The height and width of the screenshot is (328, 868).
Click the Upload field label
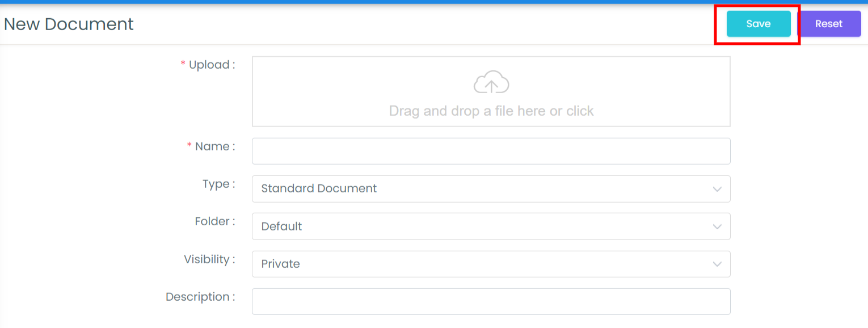tap(208, 65)
